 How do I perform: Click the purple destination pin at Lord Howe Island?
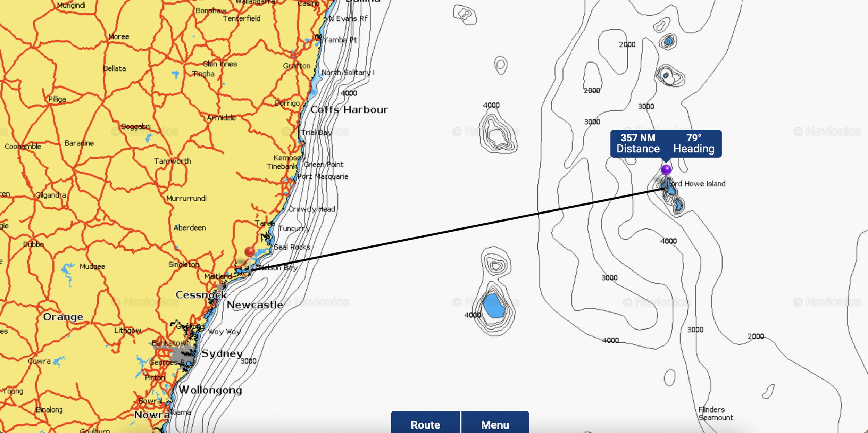[666, 170]
